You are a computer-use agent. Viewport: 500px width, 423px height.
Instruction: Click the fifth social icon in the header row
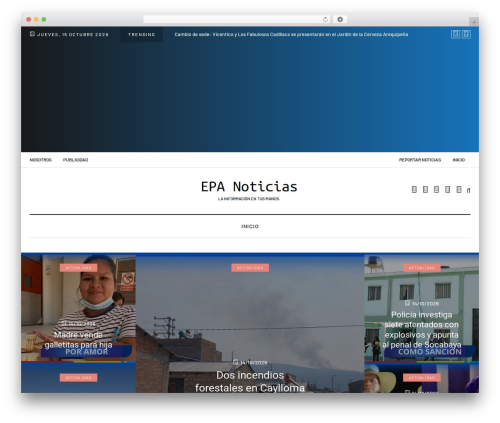coord(459,190)
